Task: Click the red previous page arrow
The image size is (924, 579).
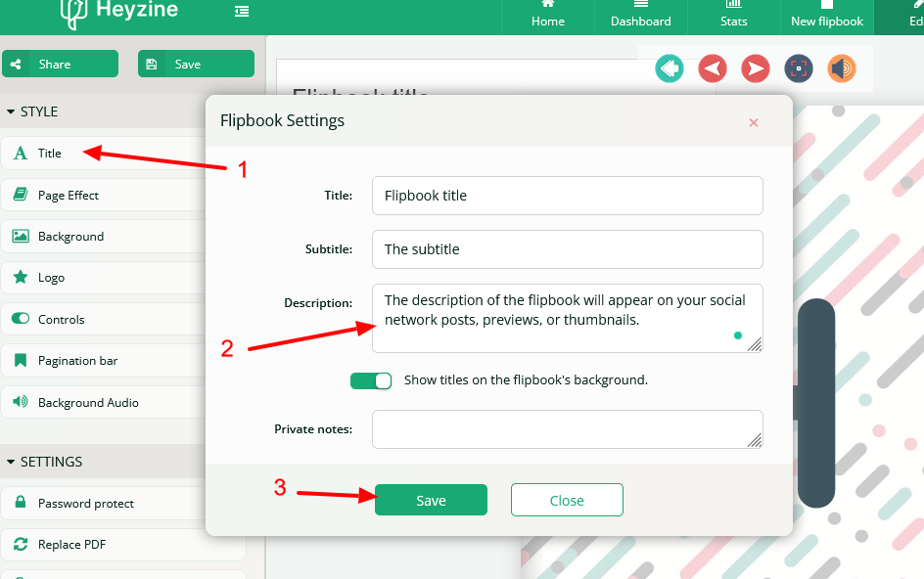Action: pyautogui.click(x=713, y=68)
